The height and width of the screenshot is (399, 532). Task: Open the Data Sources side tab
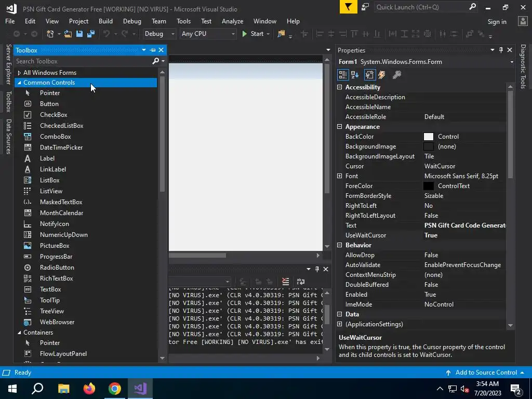9,137
